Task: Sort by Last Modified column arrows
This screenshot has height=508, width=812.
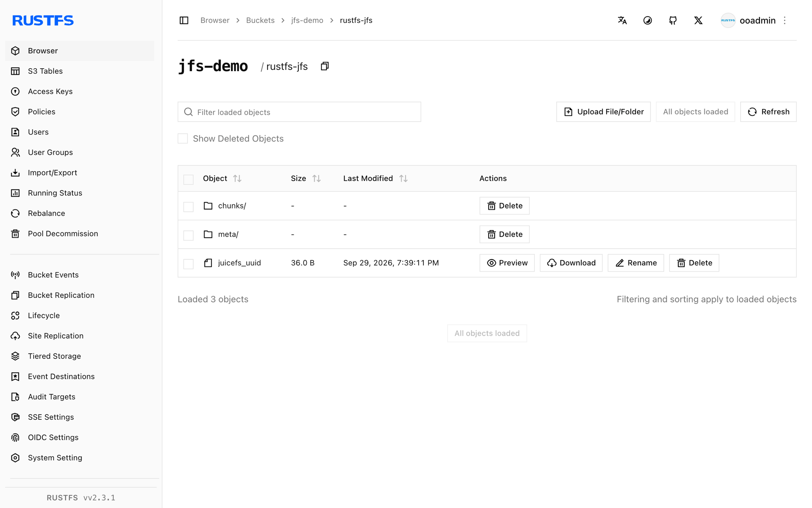Action: coord(403,178)
